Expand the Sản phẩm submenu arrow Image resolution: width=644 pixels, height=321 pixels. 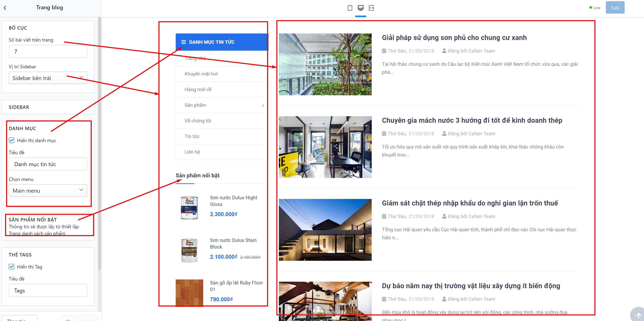(x=263, y=105)
